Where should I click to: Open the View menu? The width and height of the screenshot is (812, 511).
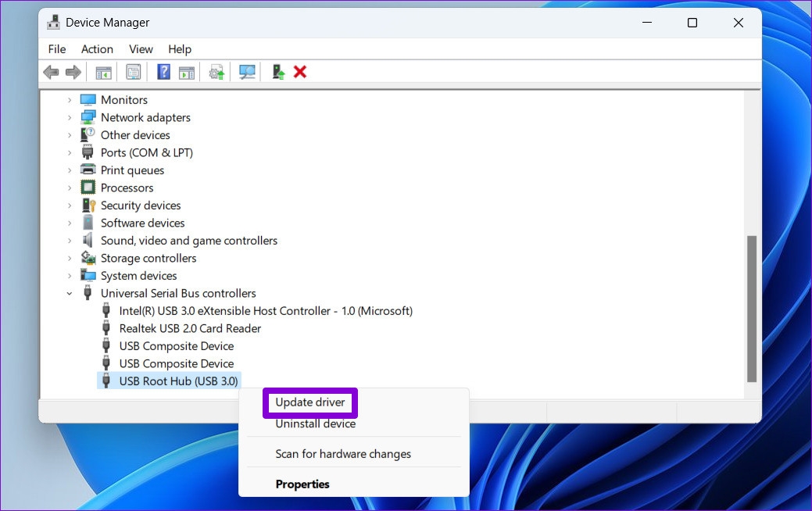pyautogui.click(x=141, y=48)
